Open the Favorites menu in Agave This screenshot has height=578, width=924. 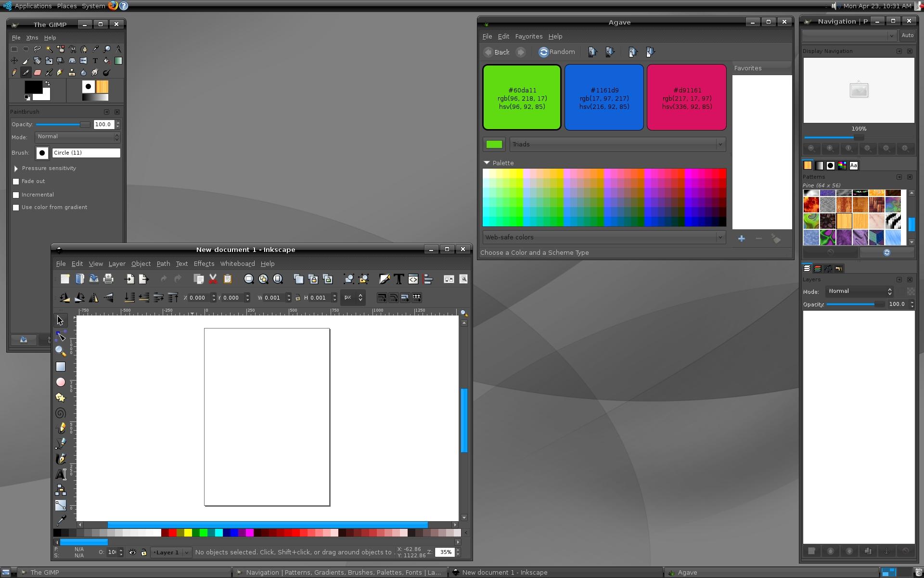tap(528, 36)
